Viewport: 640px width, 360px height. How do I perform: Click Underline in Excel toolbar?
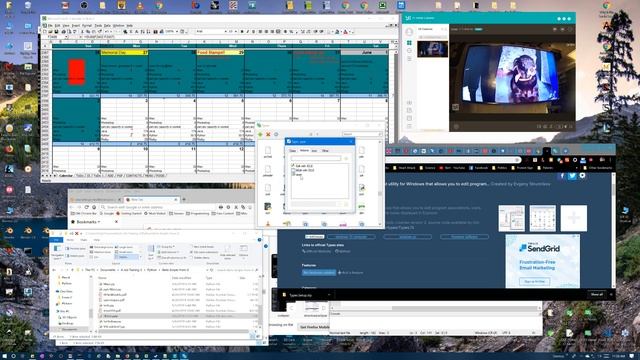[x=253, y=31]
